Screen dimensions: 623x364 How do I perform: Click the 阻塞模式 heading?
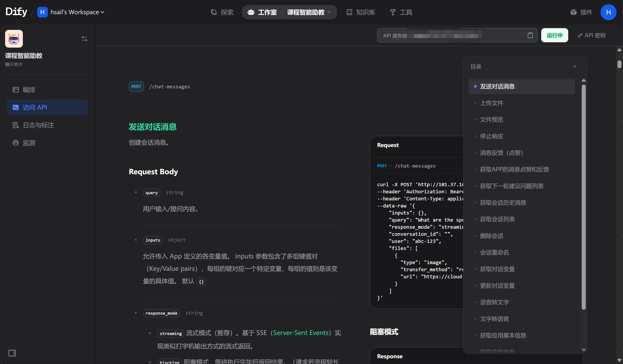(x=384, y=332)
